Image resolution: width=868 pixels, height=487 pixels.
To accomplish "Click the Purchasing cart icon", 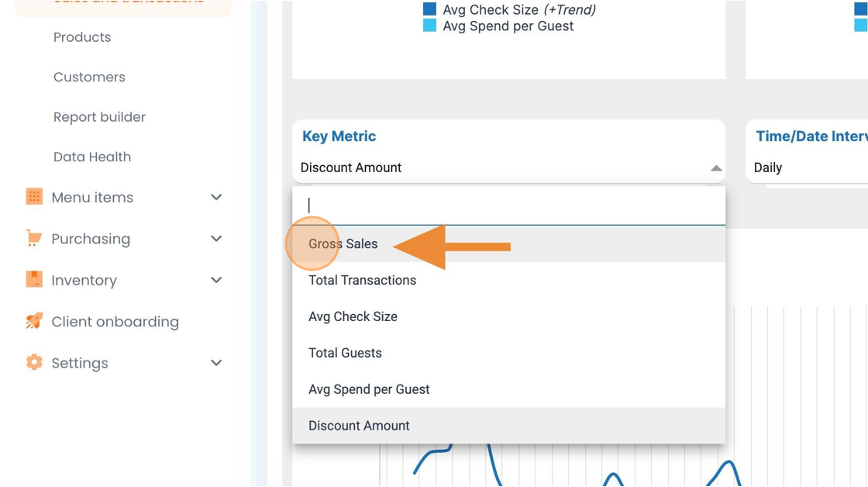I will click(34, 238).
